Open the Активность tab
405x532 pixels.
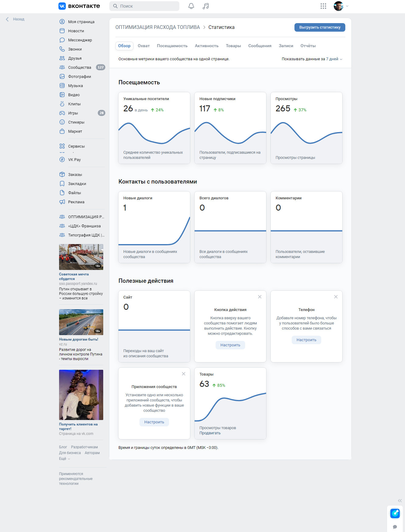pyautogui.click(x=207, y=46)
